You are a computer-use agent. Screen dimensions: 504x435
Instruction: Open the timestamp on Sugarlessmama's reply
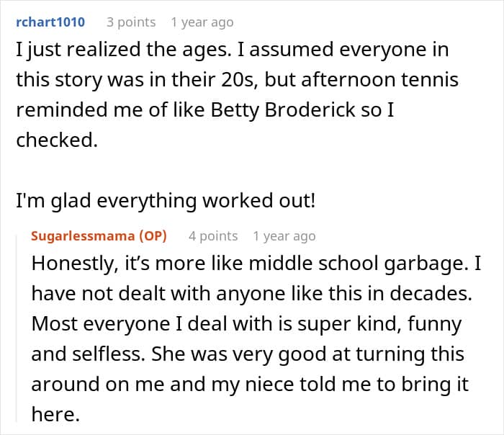(284, 236)
